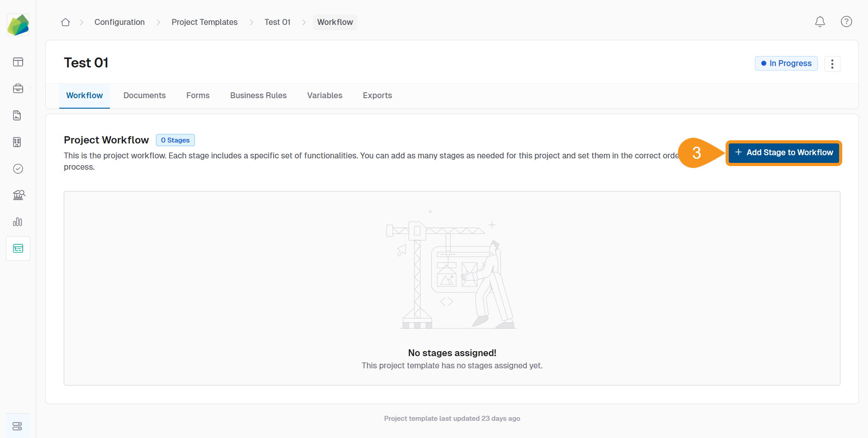
Task: Switch to the Business Rules tab
Action: pos(258,95)
